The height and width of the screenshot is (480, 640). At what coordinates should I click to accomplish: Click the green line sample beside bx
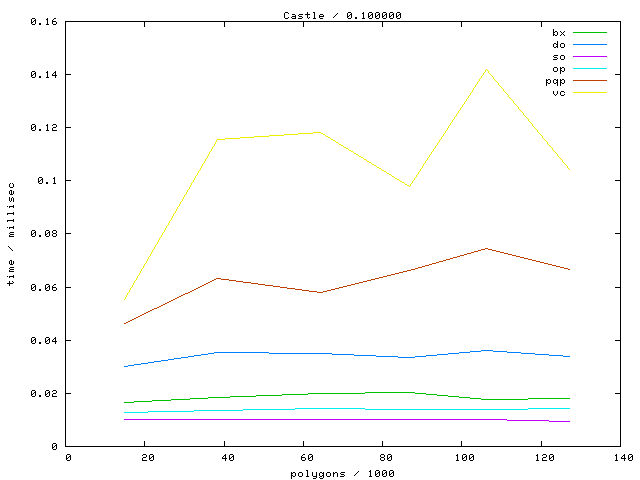point(590,33)
